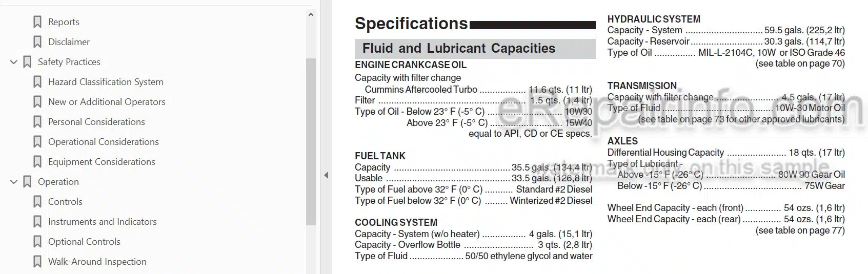This screenshot has width=868, height=274.
Task: Click the bookmarks panel scrollbar thumb
Action: (311, 141)
